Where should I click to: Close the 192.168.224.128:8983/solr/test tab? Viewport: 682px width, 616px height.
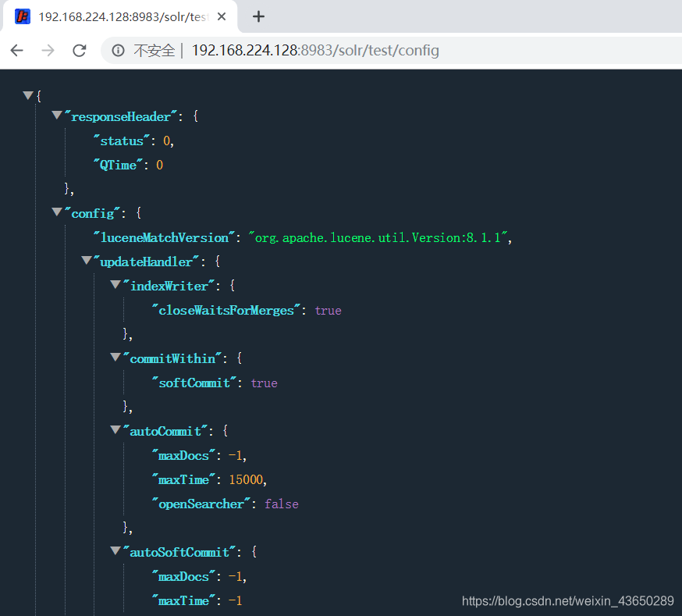click(x=222, y=16)
